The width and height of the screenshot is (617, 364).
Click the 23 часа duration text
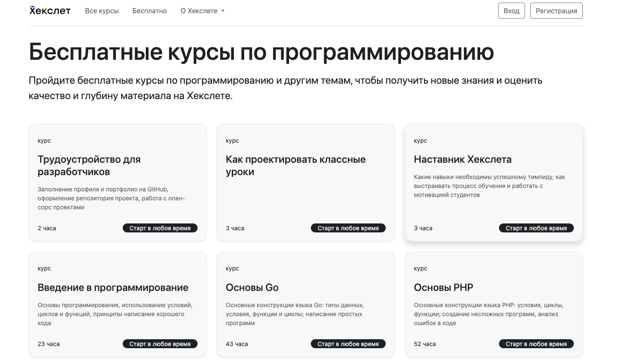tap(49, 344)
